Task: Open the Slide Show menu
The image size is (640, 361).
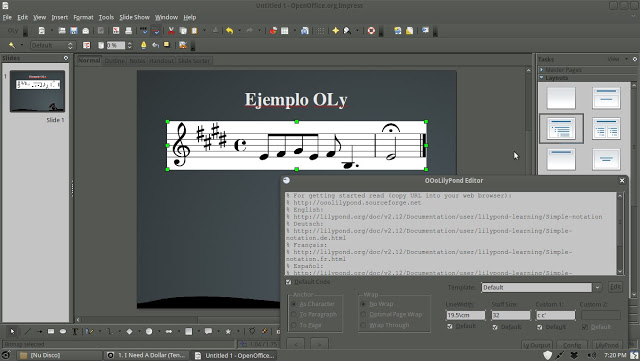Action: pos(134,17)
